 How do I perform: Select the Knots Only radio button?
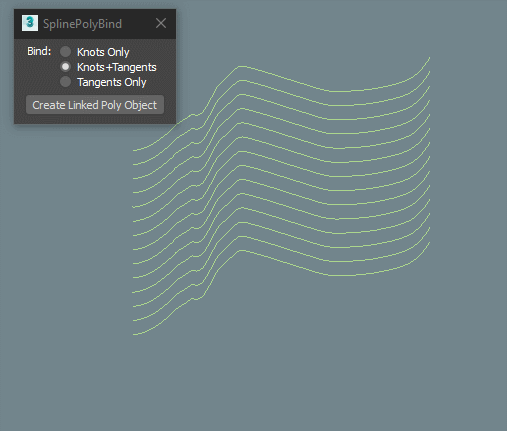(x=65, y=52)
